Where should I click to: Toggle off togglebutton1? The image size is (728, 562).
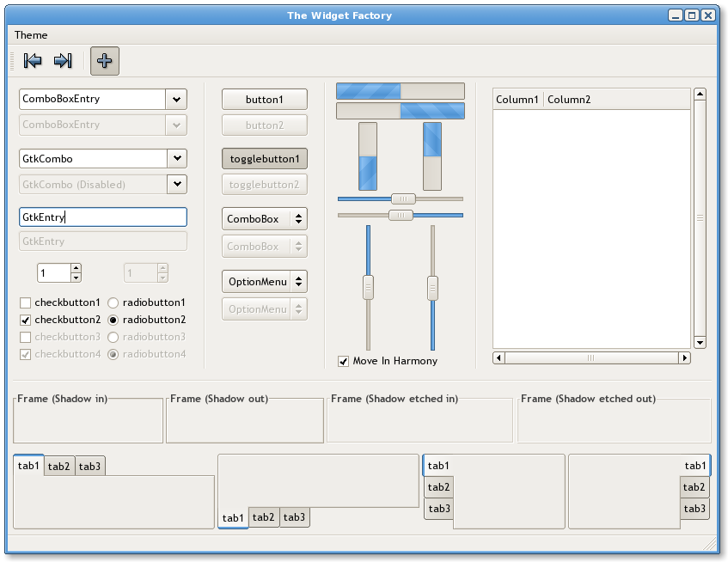(x=264, y=159)
